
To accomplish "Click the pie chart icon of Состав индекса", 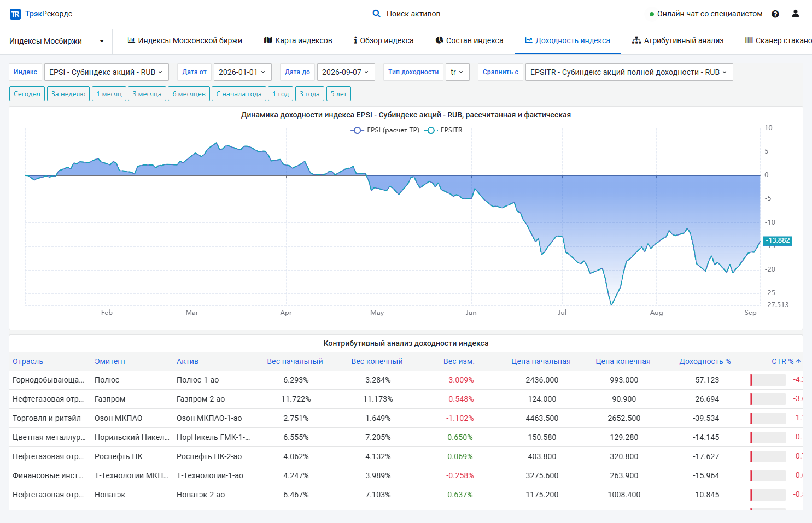I will (439, 40).
